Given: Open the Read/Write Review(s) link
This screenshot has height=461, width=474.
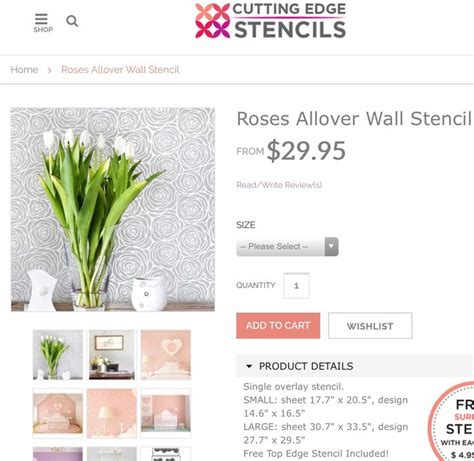Looking at the screenshot, I should [279, 185].
